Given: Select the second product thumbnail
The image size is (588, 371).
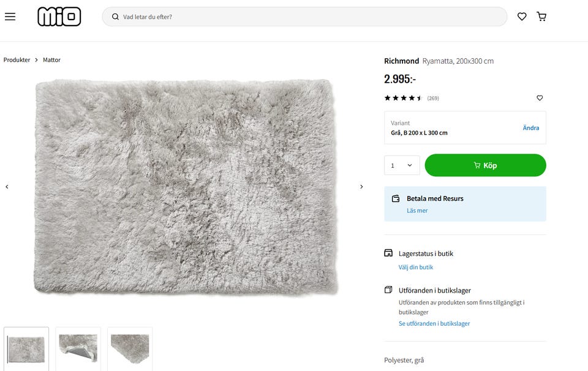Looking at the screenshot, I should coord(78,349).
